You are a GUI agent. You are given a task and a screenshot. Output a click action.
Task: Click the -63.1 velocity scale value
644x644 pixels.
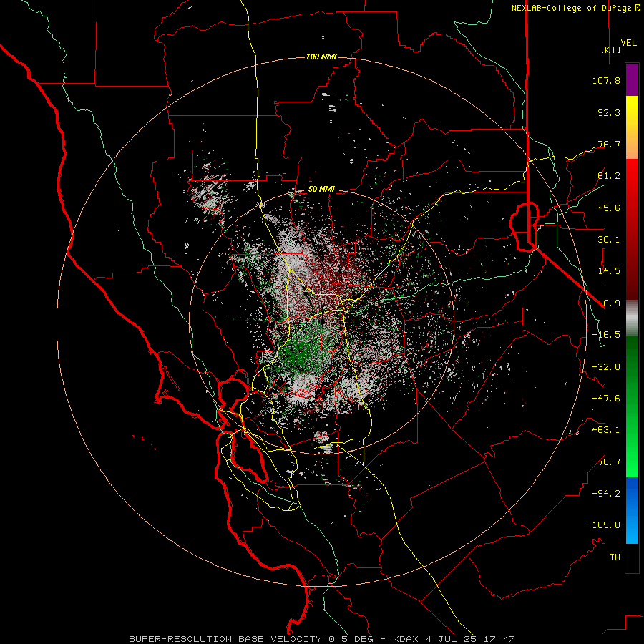tap(606, 430)
